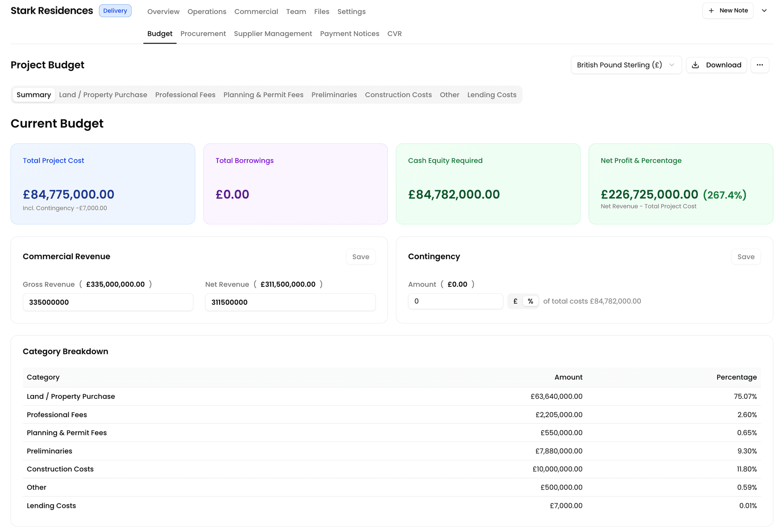View the Preliminaries budget category
This screenshot has width=782, height=532.
(x=334, y=95)
